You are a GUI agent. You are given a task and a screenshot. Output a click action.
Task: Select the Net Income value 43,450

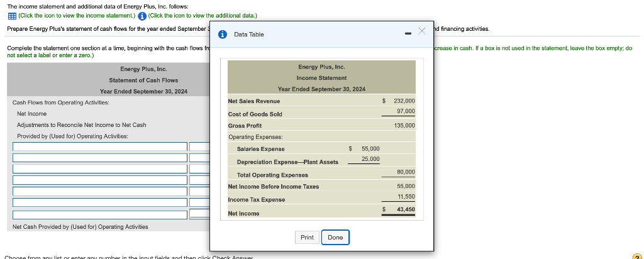(406, 209)
